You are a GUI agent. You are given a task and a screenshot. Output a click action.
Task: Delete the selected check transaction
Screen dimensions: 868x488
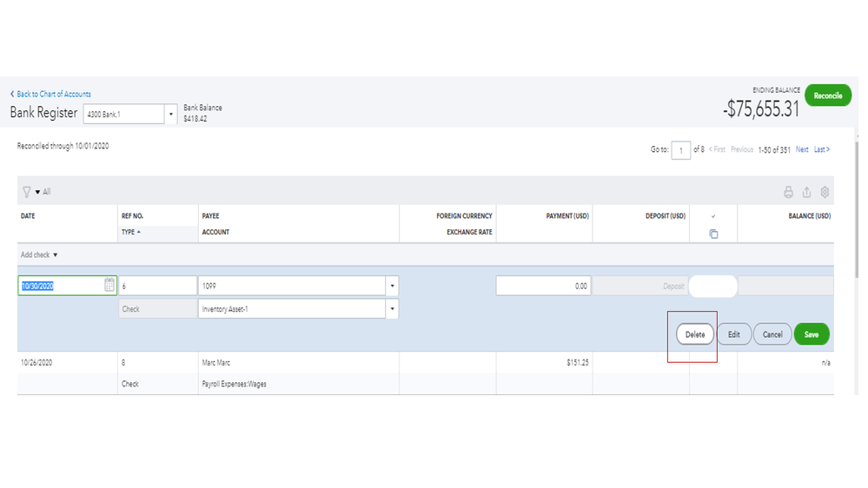click(x=695, y=334)
